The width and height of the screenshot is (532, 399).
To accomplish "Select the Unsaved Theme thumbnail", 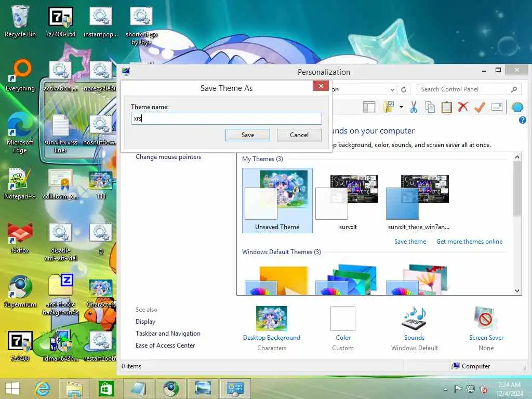I will point(277,200).
